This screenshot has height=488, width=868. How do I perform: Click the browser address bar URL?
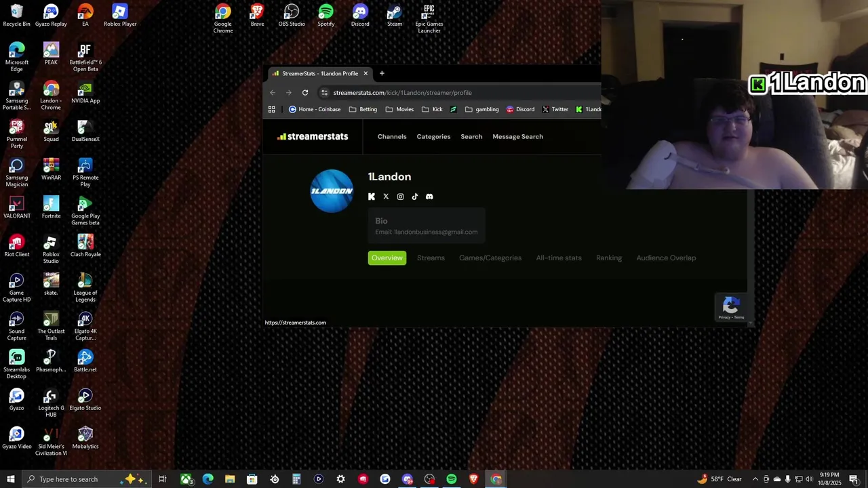[x=402, y=93]
